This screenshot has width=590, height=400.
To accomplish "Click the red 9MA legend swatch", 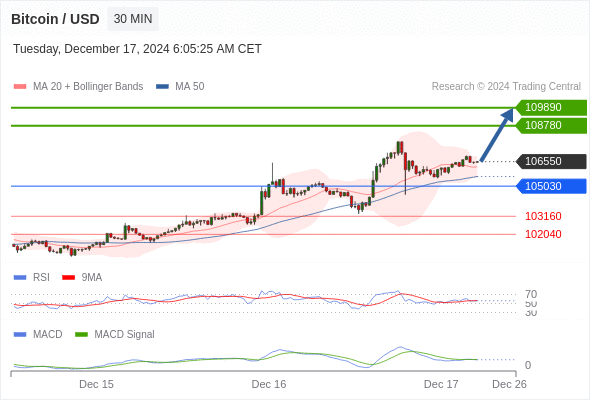I will (68, 278).
